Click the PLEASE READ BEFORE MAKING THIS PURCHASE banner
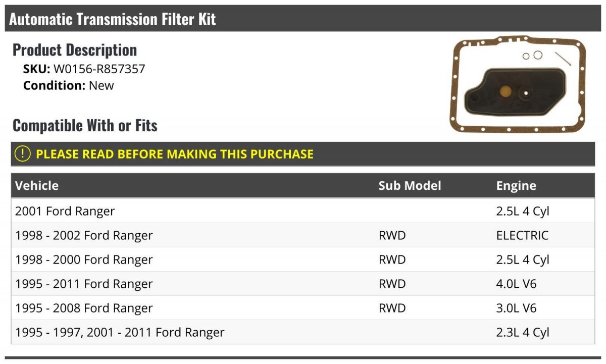This screenshot has height=364, width=606. tap(303, 154)
